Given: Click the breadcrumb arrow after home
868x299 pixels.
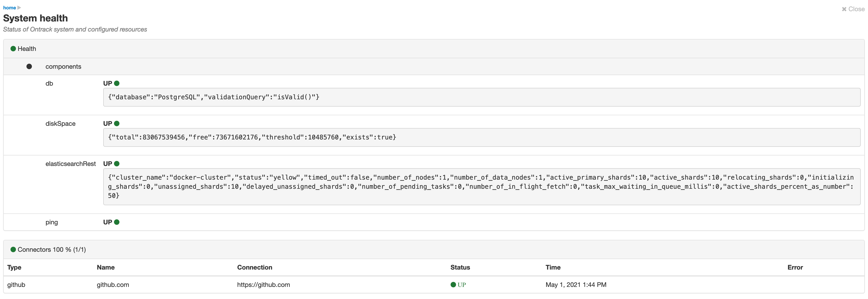Looking at the screenshot, I should coord(19,8).
